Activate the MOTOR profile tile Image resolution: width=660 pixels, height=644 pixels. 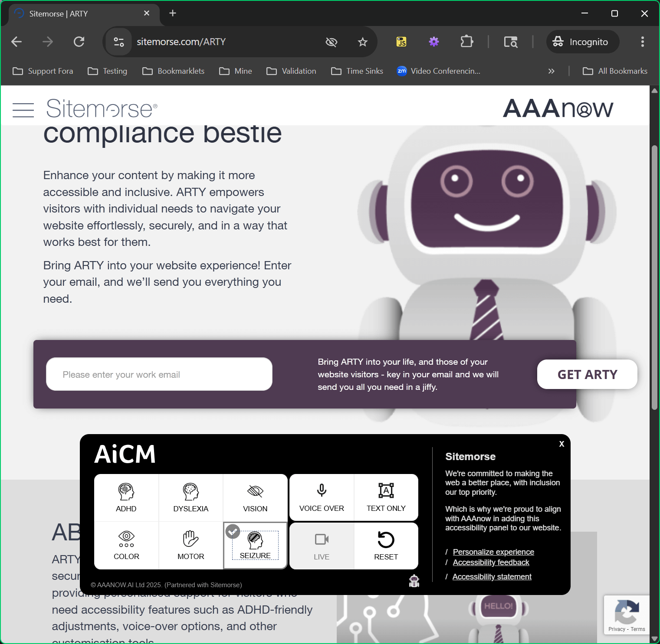[x=191, y=545]
